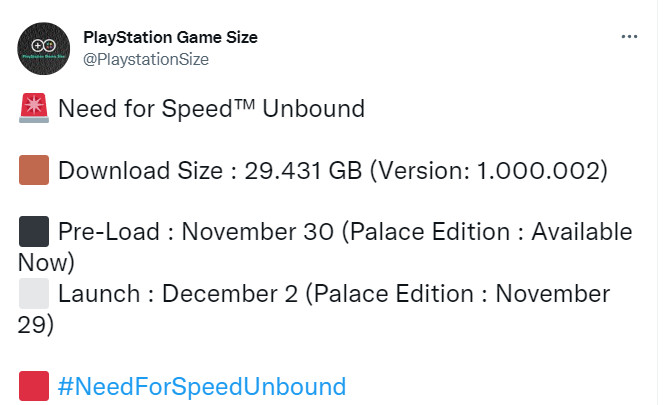
Task: Follow the #NeedForSpeedUnbound hashtag link
Action: (201, 386)
